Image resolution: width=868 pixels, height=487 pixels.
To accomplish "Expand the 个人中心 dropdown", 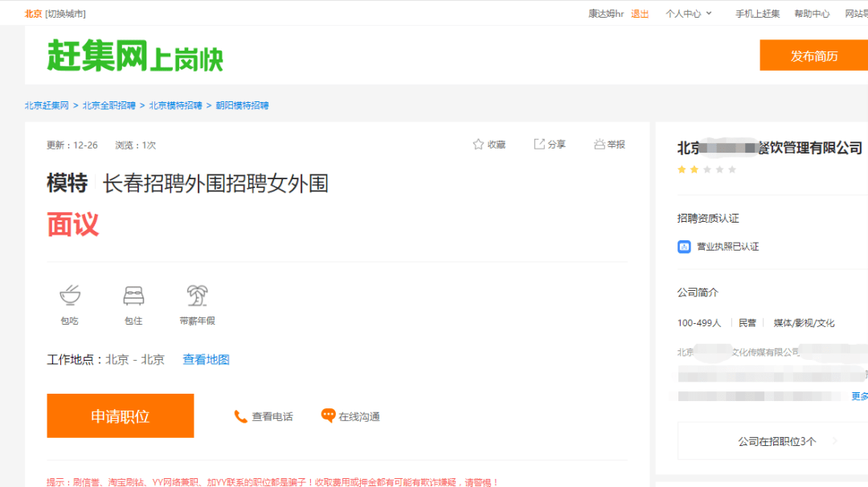I will (689, 14).
